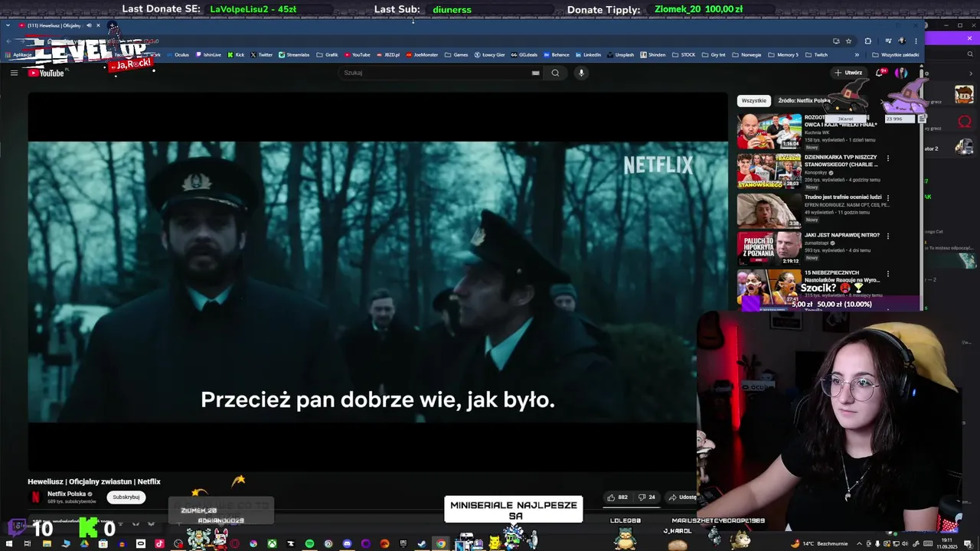Open the Games bookmarks folder

pyautogui.click(x=456, y=55)
